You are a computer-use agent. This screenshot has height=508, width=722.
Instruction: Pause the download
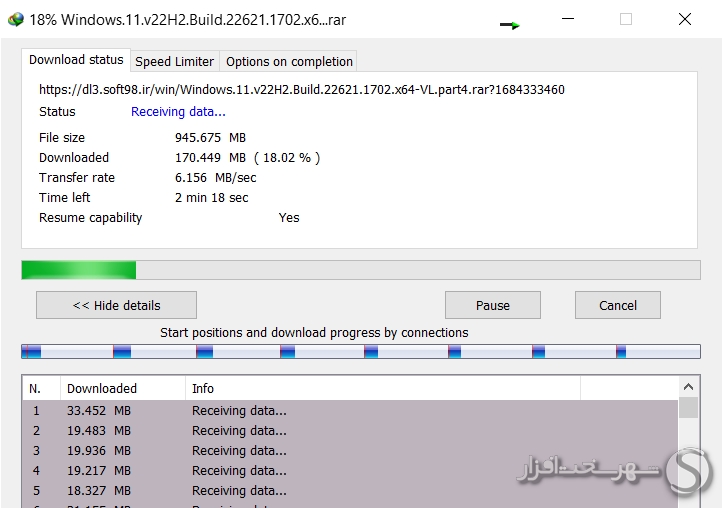pos(493,305)
